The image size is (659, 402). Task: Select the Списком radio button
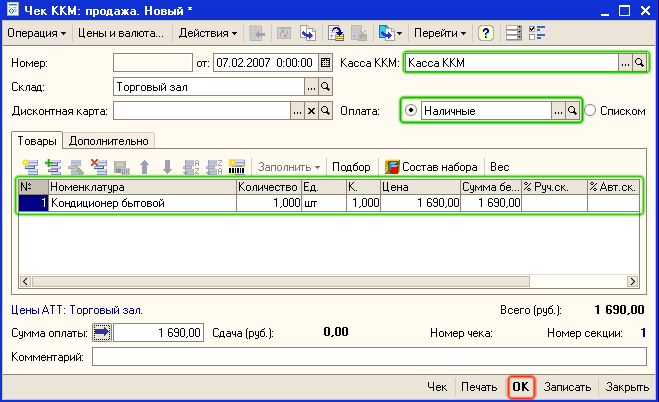pyautogui.click(x=590, y=110)
